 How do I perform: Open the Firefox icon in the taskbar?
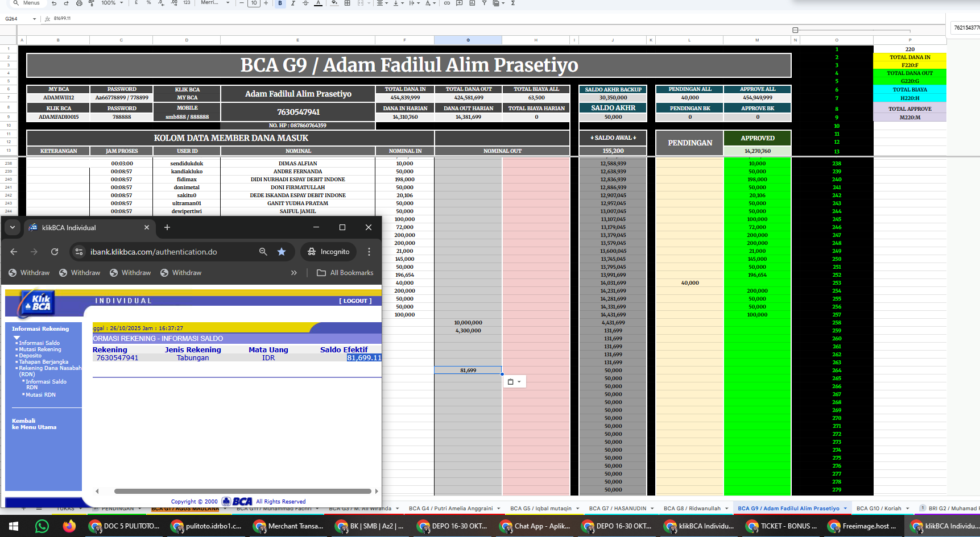pos(69,526)
